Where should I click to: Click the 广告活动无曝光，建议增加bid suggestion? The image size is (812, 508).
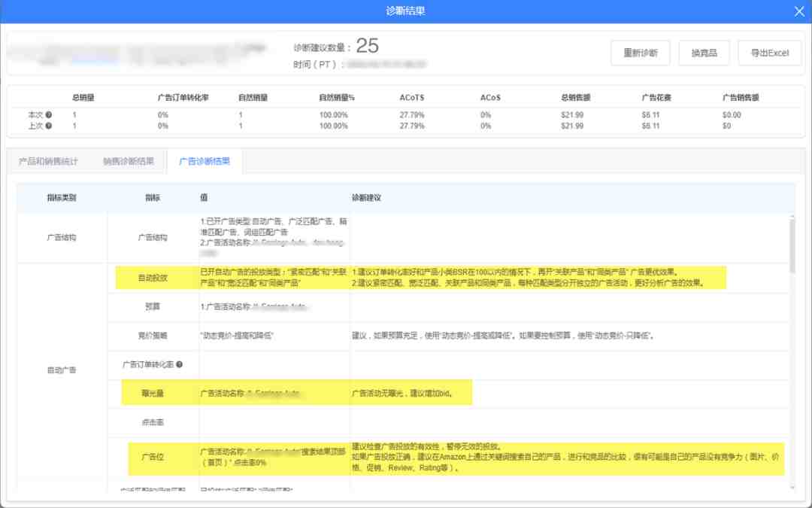[x=402, y=394]
